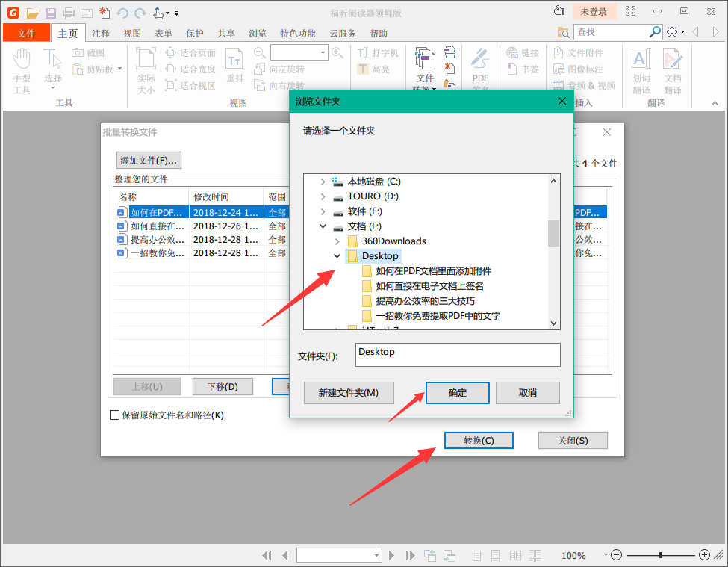Enable 保留原始文件名和路径 checkbox
The height and width of the screenshot is (567, 728).
(x=113, y=415)
